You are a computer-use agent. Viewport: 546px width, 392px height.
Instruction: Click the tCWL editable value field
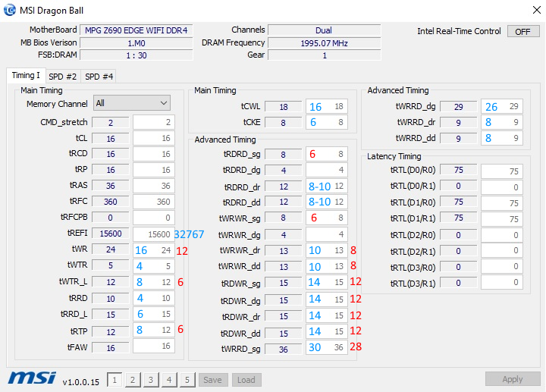point(327,106)
